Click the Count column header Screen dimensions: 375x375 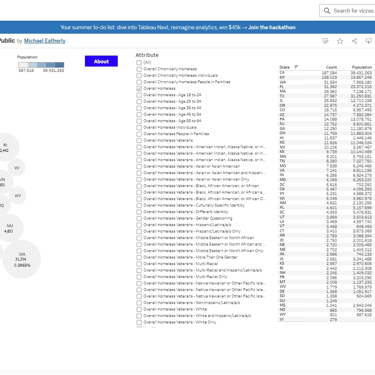click(x=331, y=67)
